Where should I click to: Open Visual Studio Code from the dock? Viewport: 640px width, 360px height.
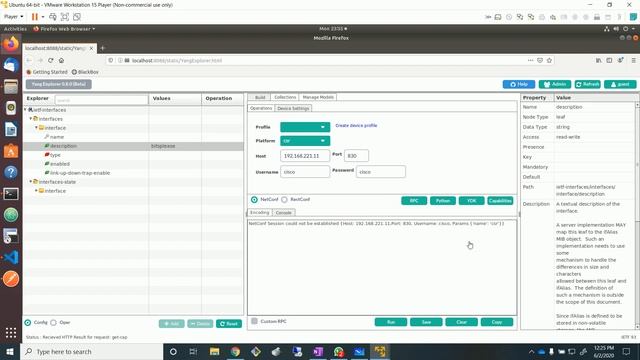pos(11,258)
